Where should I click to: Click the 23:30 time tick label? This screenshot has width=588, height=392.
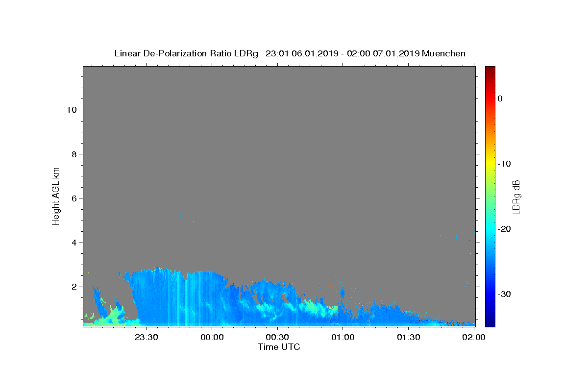(x=147, y=337)
